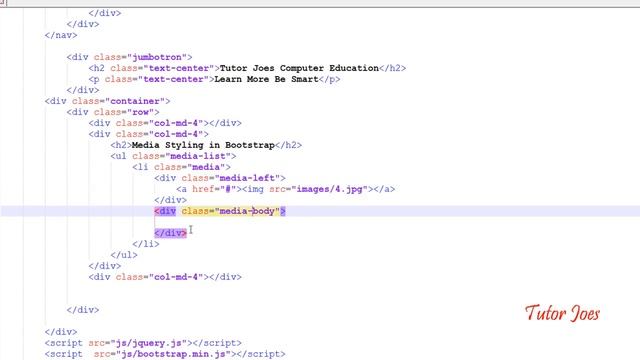Image resolution: width=640 pixels, height=360 pixels.
Task: Click the closing </h2> tag after Education
Action: [392, 68]
